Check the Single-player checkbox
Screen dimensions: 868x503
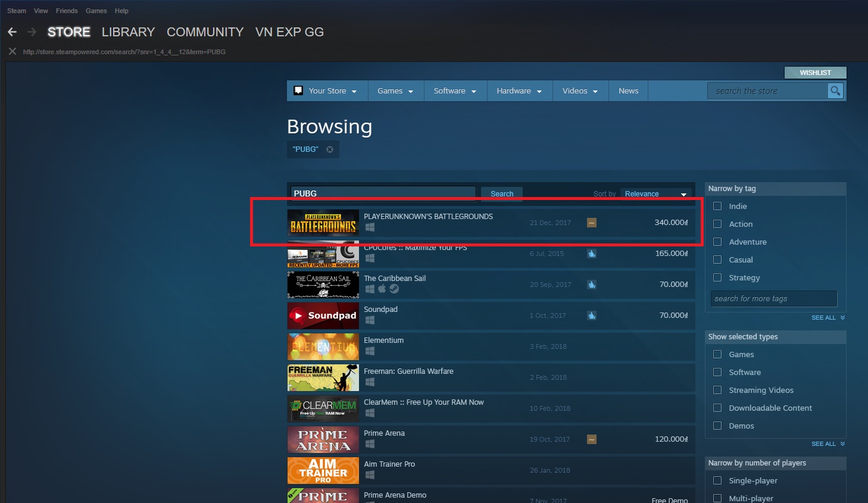[717, 480]
